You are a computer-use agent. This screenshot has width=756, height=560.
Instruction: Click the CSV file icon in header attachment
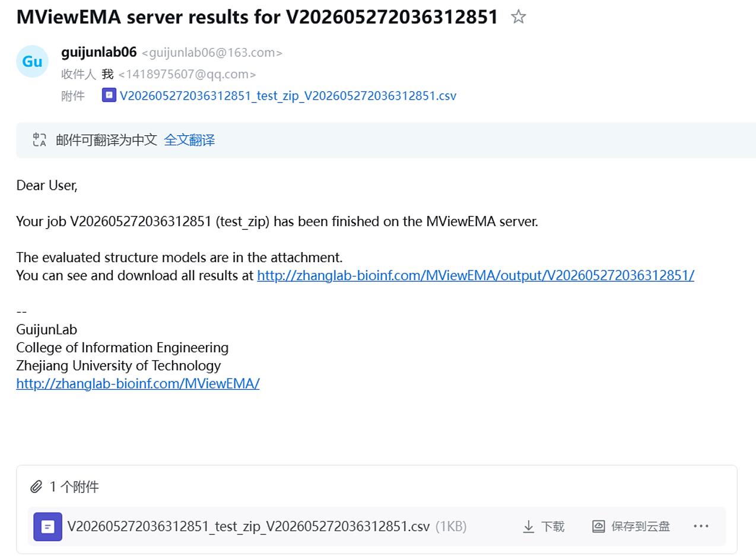(x=109, y=95)
